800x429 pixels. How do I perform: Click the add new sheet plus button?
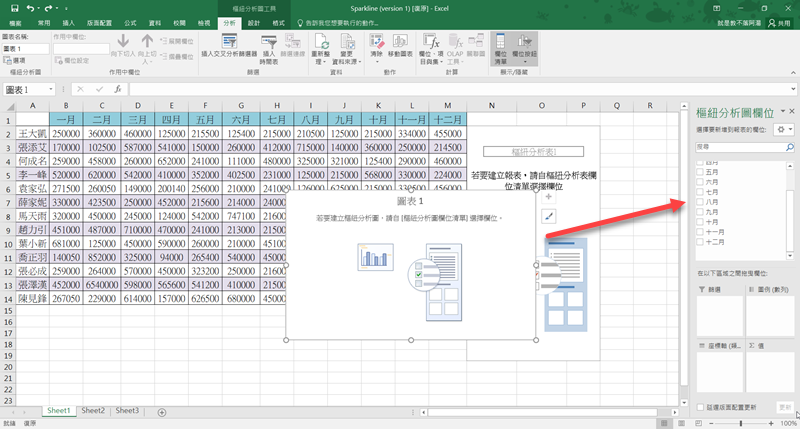(x=161, y=411)
